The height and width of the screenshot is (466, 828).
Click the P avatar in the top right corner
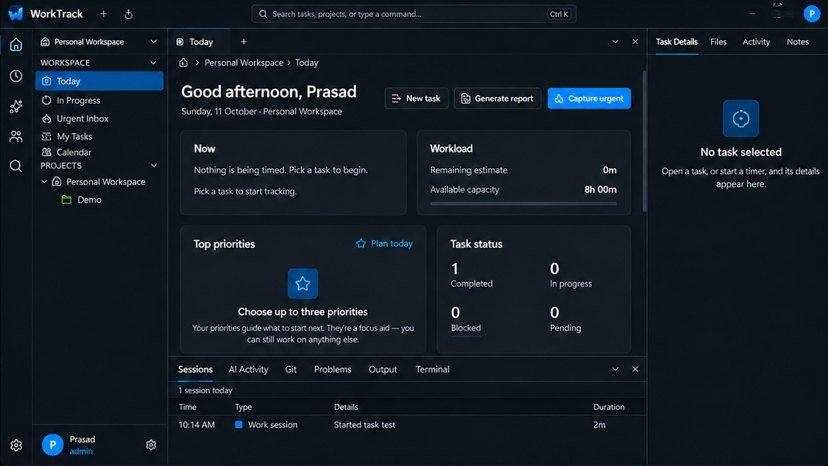tap(812, 14)
